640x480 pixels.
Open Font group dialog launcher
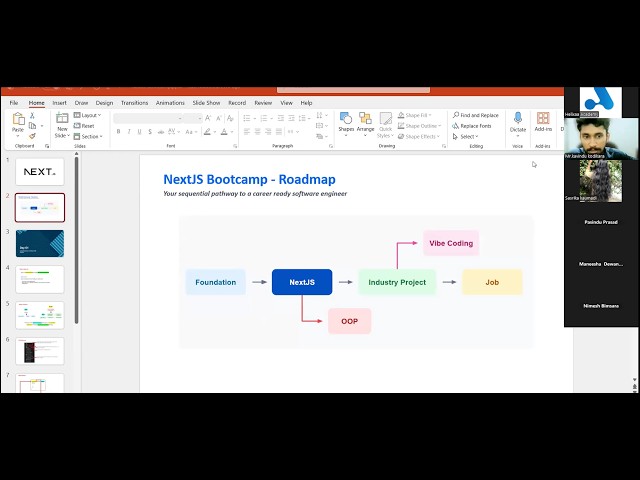pos(235,146)
